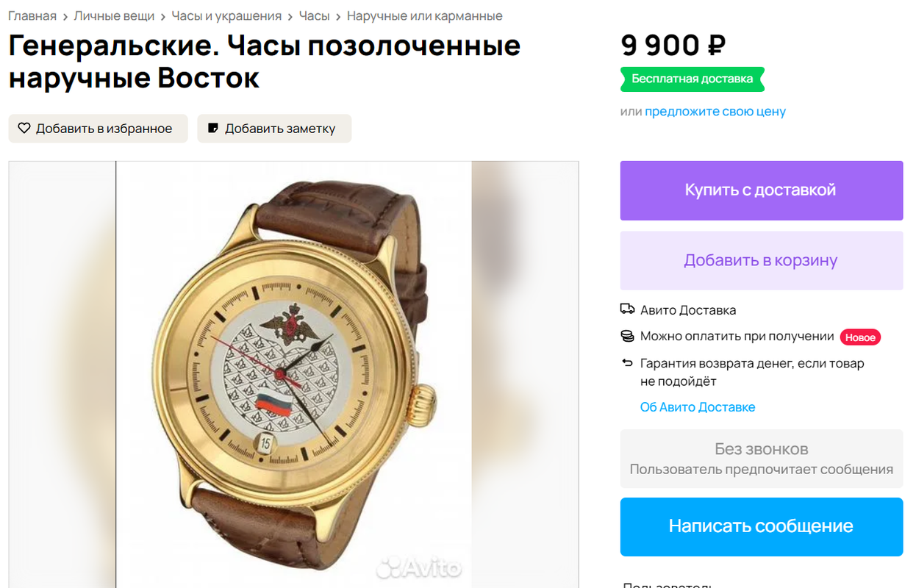Click the return-arrow money-back guarantee icon
Image resolution: width=916 pixels, height=588 pixels.
[x=627, y=363]
